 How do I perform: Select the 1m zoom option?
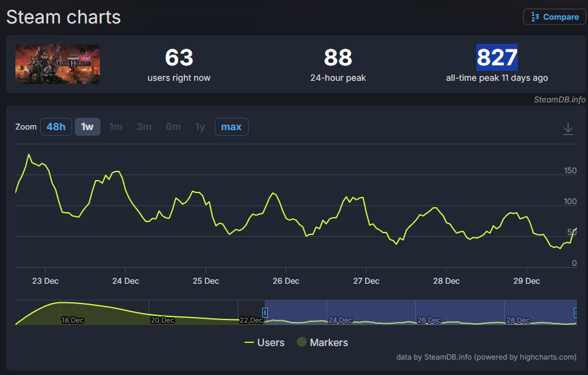click(116, 127)
